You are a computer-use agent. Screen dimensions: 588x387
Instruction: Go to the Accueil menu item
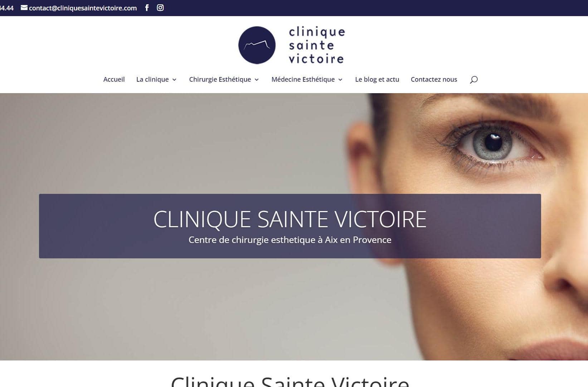coord(114,80)
